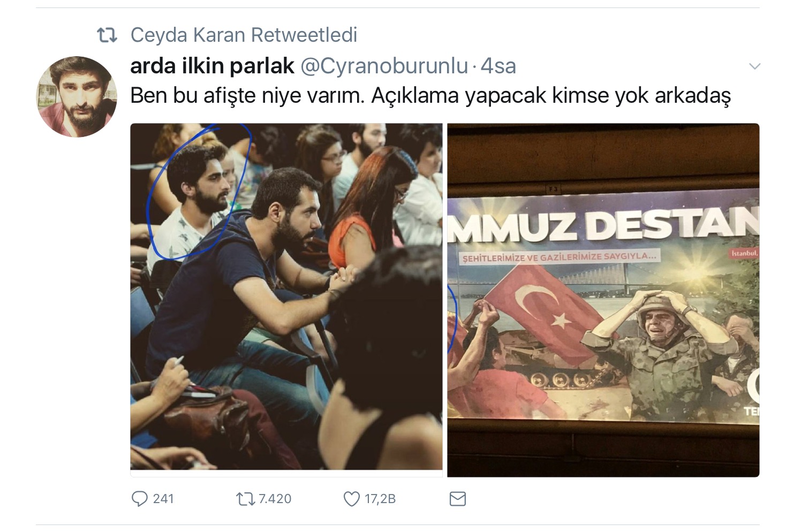Screen dimensions: 794x532
Task: Click the 241 replies count
Action: point(163,499)
